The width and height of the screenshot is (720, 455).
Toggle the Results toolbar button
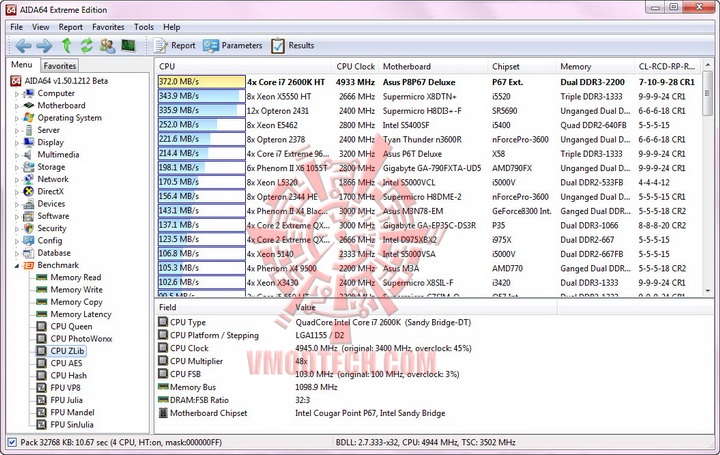tap(293, 45)
